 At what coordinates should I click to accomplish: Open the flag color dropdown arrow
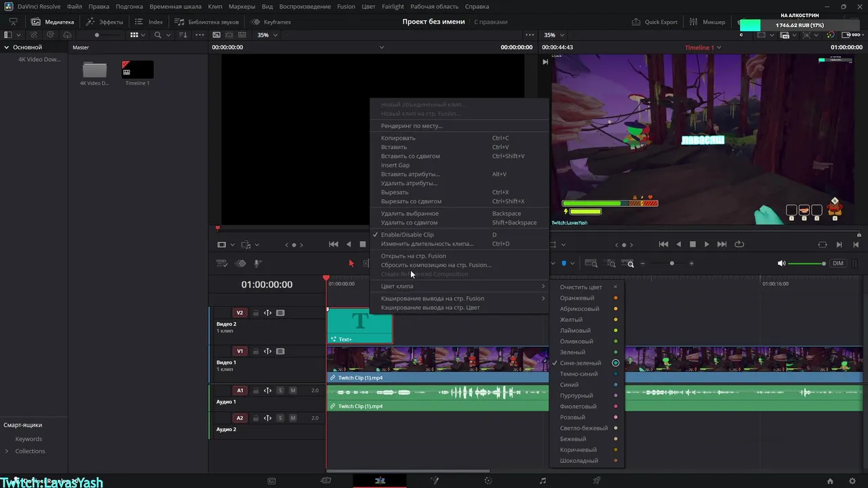pyautogui.click(x=572, y=263)
